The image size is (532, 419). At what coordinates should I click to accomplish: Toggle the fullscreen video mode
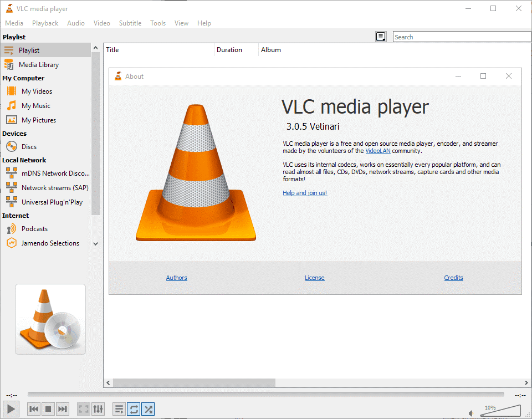pyautogui.click(x=83, y=409)
